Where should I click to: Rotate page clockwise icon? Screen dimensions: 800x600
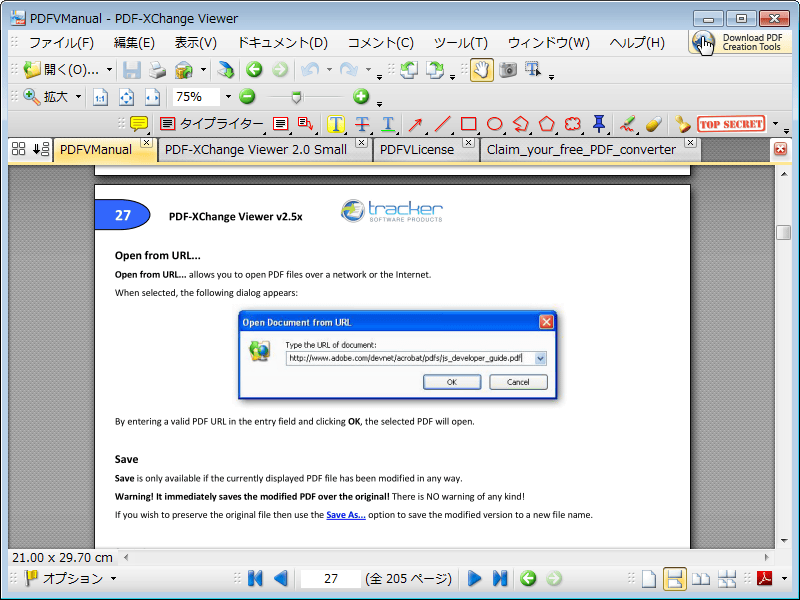click(x=435, y=70)
